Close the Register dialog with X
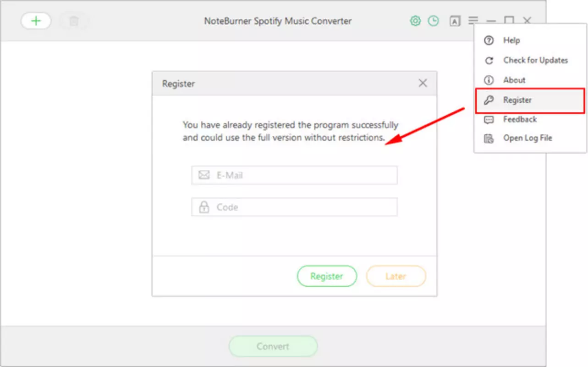Image resolution: width=588 pixels, height=367 pixels. coord(423,83)
